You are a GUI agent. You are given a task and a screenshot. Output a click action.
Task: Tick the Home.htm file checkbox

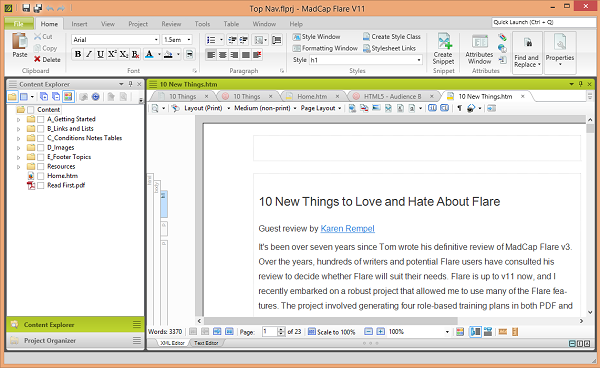click(41, 176)
